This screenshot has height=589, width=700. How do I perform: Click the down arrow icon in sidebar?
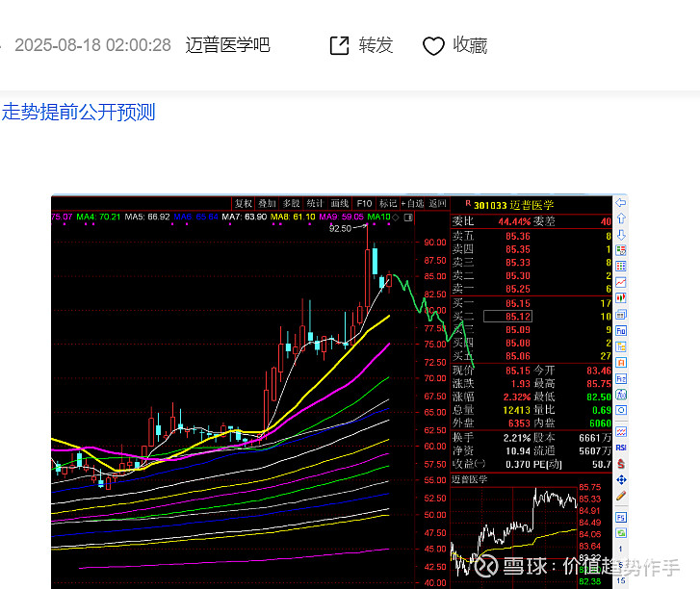click(620, 235)
